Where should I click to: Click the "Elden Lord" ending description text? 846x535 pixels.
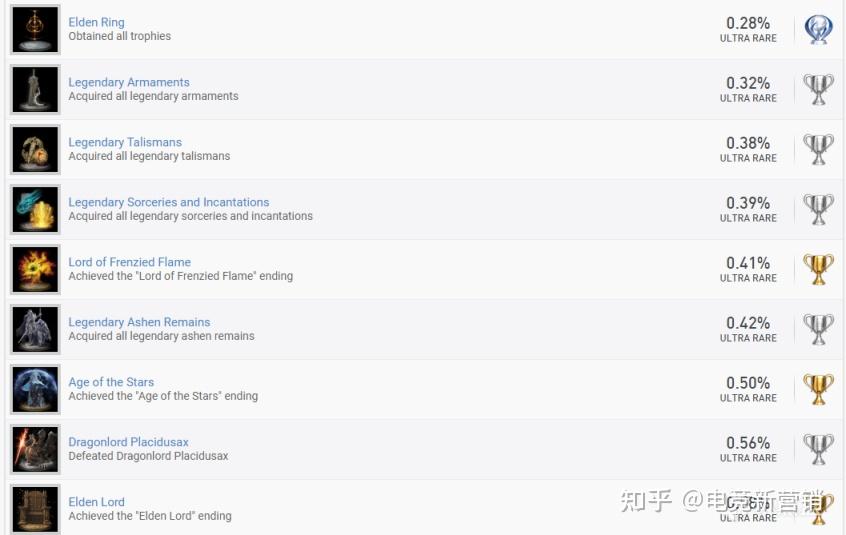tap(150, 516)
